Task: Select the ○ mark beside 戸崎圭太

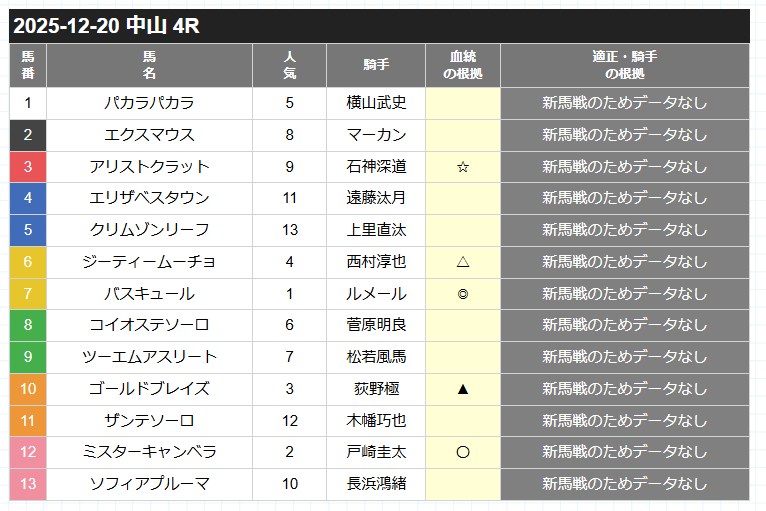Action: (462, 452)
